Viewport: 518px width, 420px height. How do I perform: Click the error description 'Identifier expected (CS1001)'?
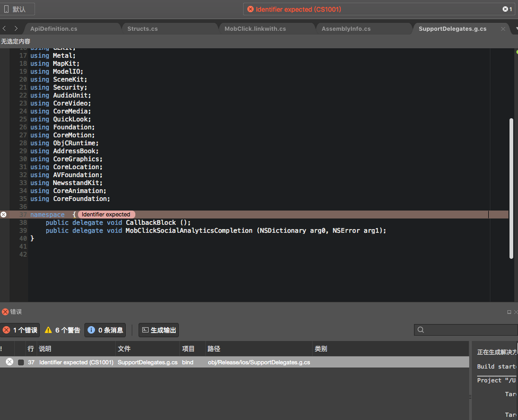[x=76, y=362]
